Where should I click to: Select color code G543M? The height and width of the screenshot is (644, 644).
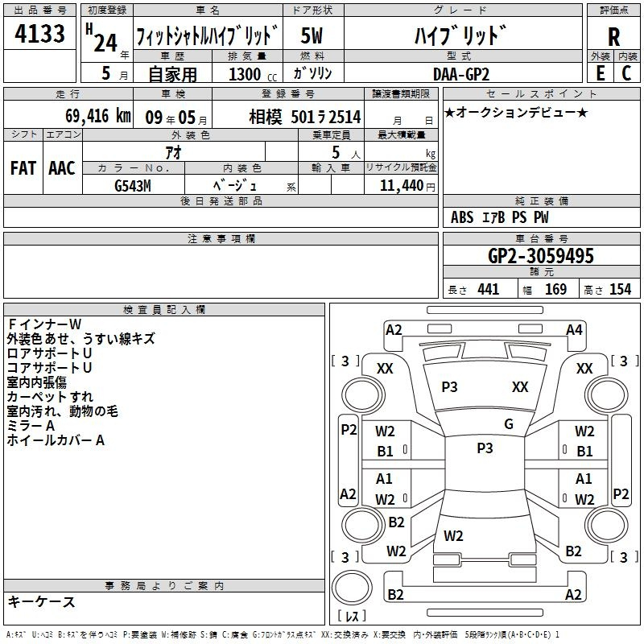[134, 184]
